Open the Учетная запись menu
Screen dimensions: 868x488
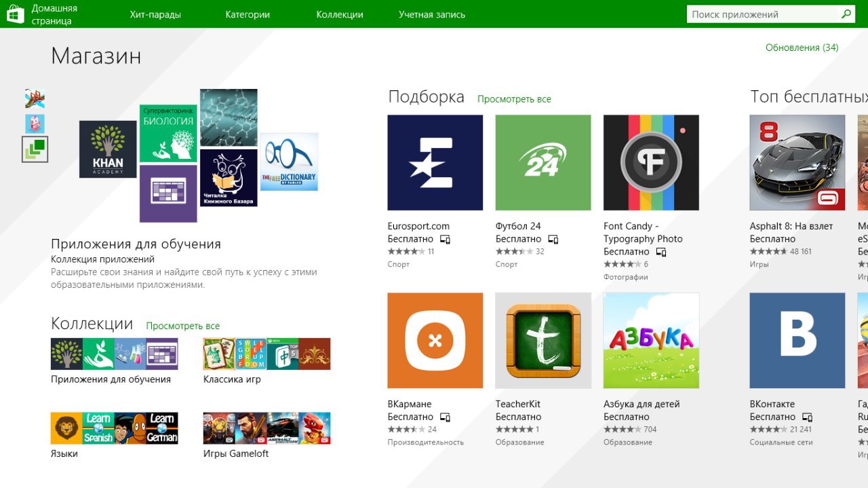point(432,14)
